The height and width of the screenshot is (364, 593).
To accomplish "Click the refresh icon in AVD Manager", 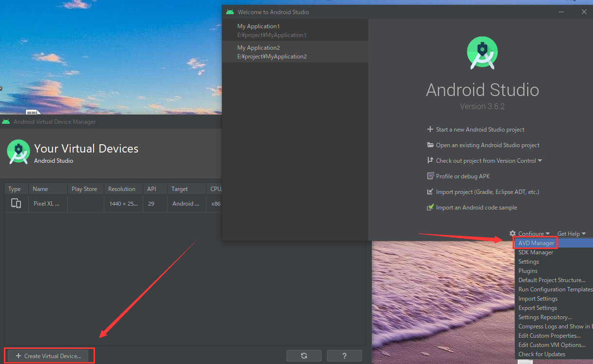I will click(x=304, y=355).
